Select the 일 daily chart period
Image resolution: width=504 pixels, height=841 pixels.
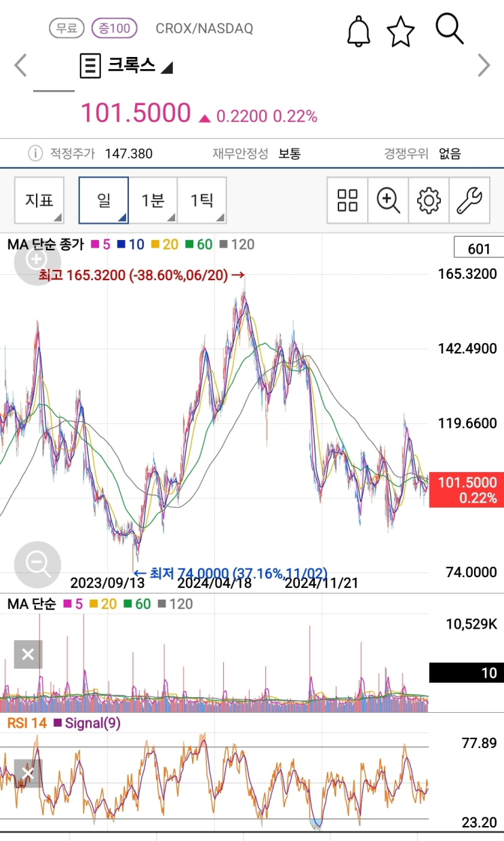pos(104,200)
